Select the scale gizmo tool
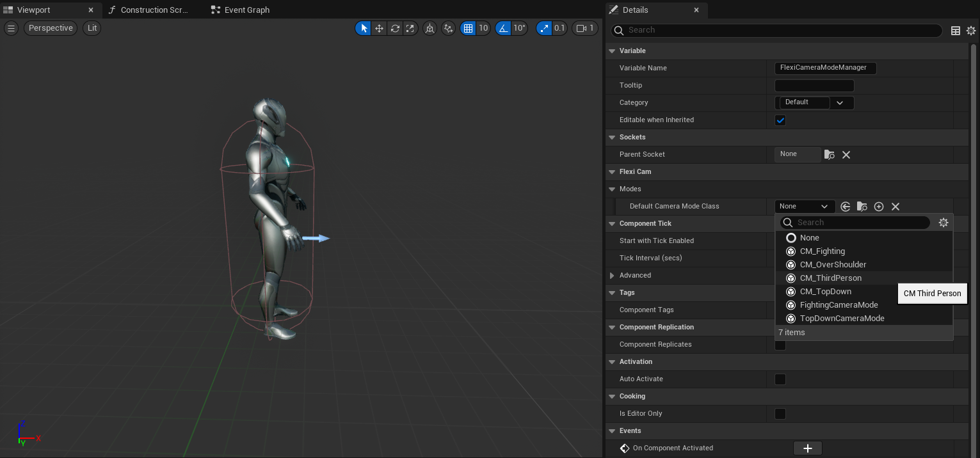 tap(410, 28)
